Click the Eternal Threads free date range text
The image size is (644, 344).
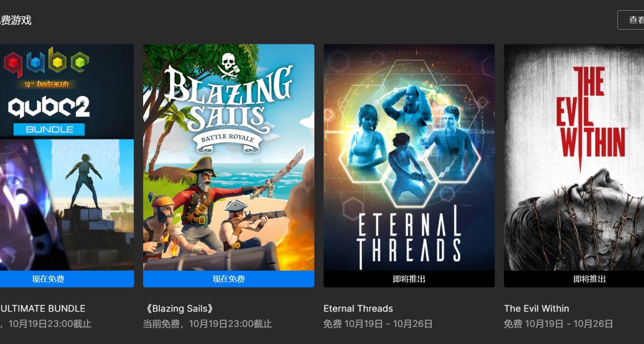pos(378,324)
